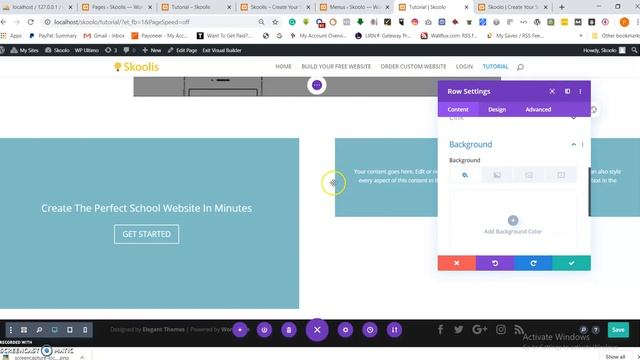Switch to 'Menus - Skoolis' browser tab
This screenshot has width=640, height=360.
pos(354,7)
